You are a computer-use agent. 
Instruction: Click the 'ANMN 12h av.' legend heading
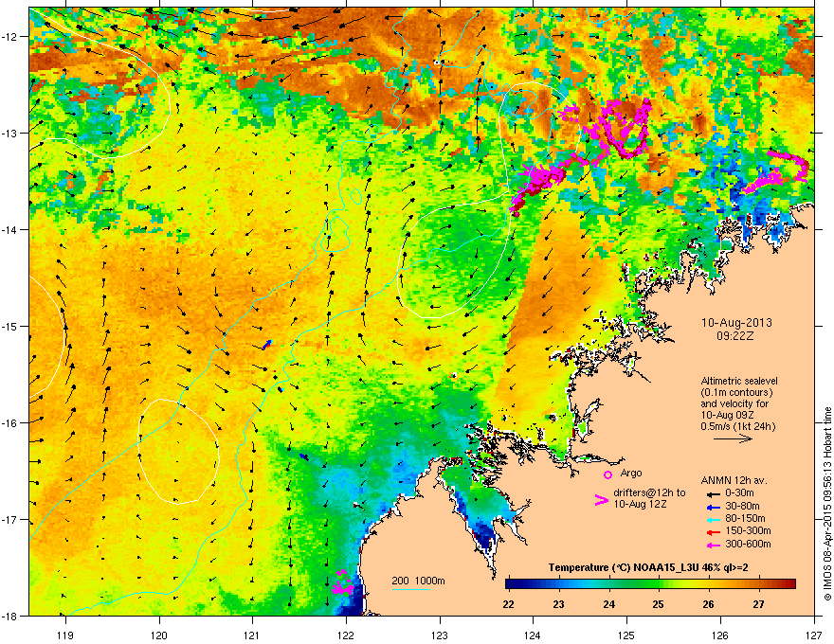(x=734, y=480)
